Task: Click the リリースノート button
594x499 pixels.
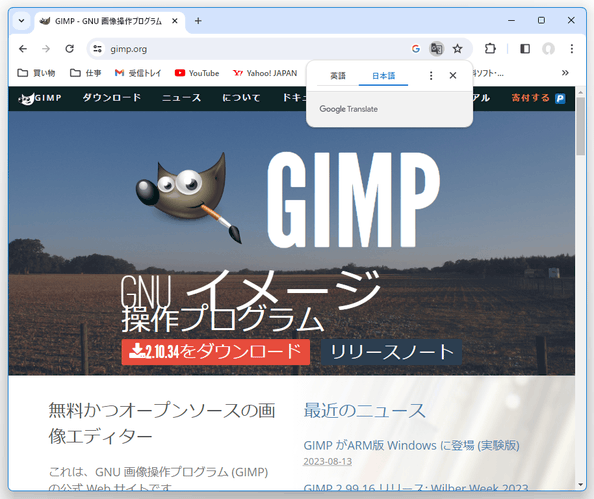Action: (392, 352)
